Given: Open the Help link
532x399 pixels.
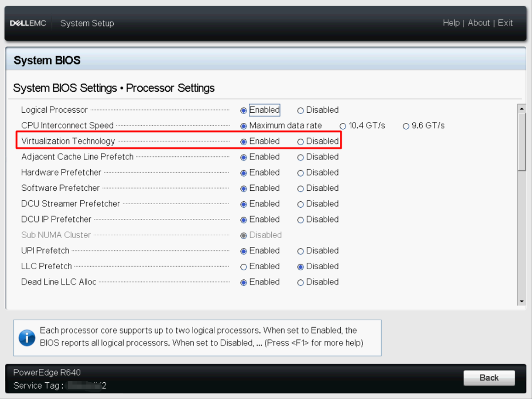Looking at the screenshot, I should point(451,23).
